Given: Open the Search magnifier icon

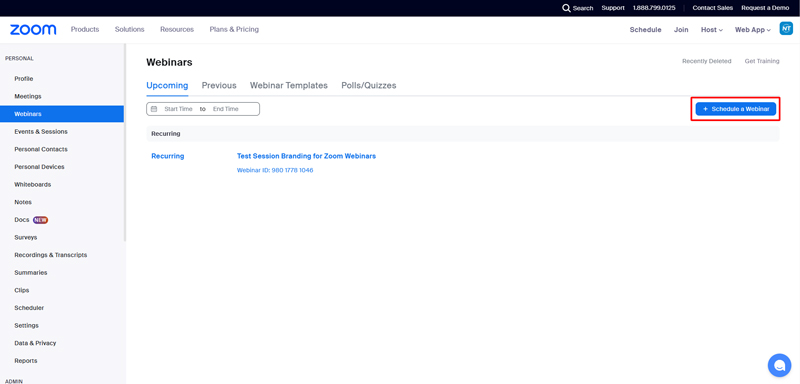Looking at the screenshot, I should tap(566, 8).
